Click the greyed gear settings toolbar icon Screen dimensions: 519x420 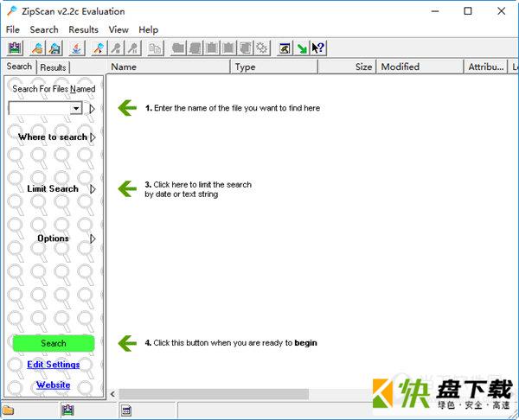(262, 48)
